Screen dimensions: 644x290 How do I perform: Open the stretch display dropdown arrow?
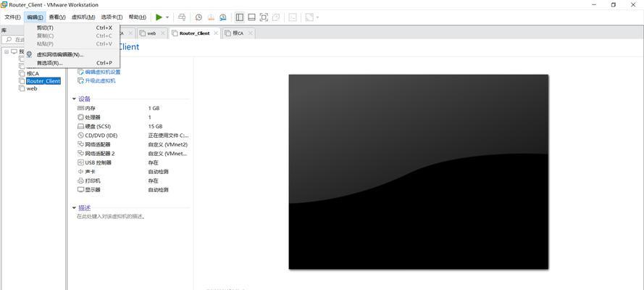pos(317,17)
